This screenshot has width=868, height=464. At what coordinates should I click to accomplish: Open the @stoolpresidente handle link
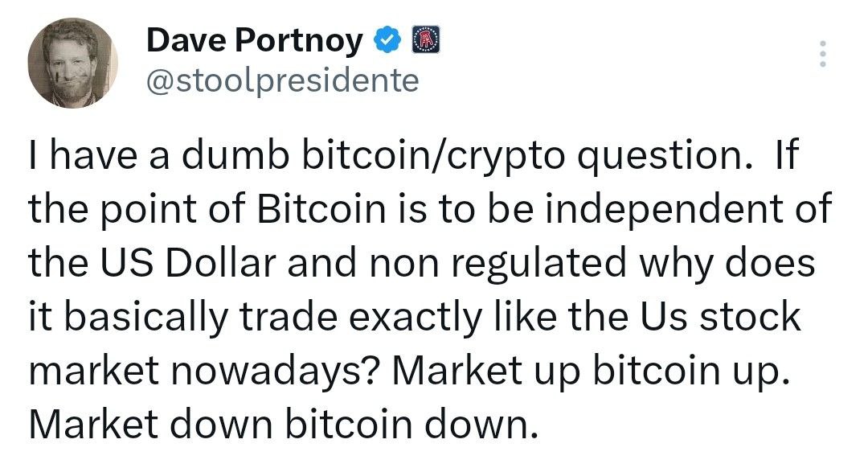282,80
